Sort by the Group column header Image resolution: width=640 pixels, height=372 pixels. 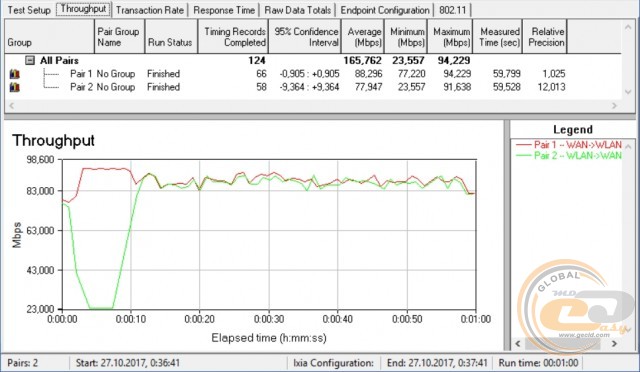49,37
